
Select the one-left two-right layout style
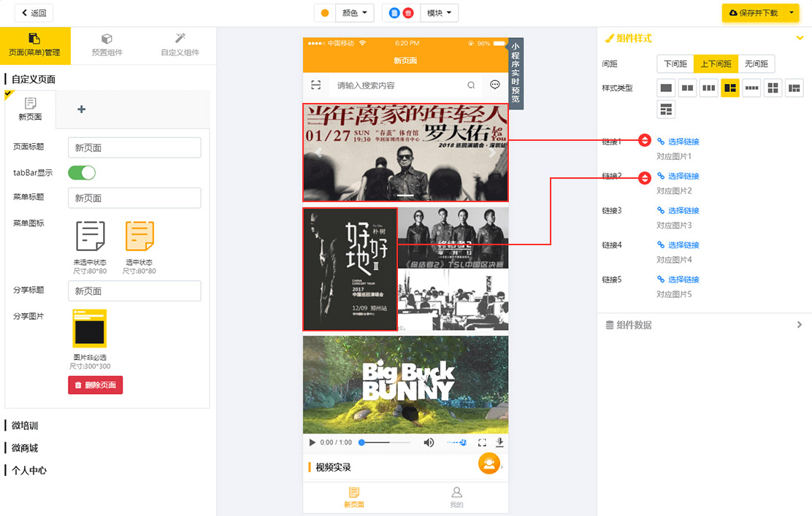coord(730,88)
